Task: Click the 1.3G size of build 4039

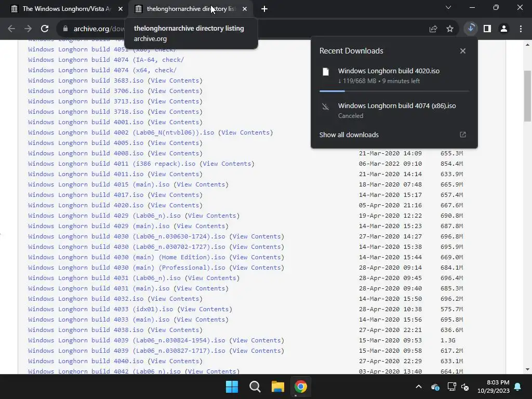Action: pyautogui.click(x=448, y=340)
